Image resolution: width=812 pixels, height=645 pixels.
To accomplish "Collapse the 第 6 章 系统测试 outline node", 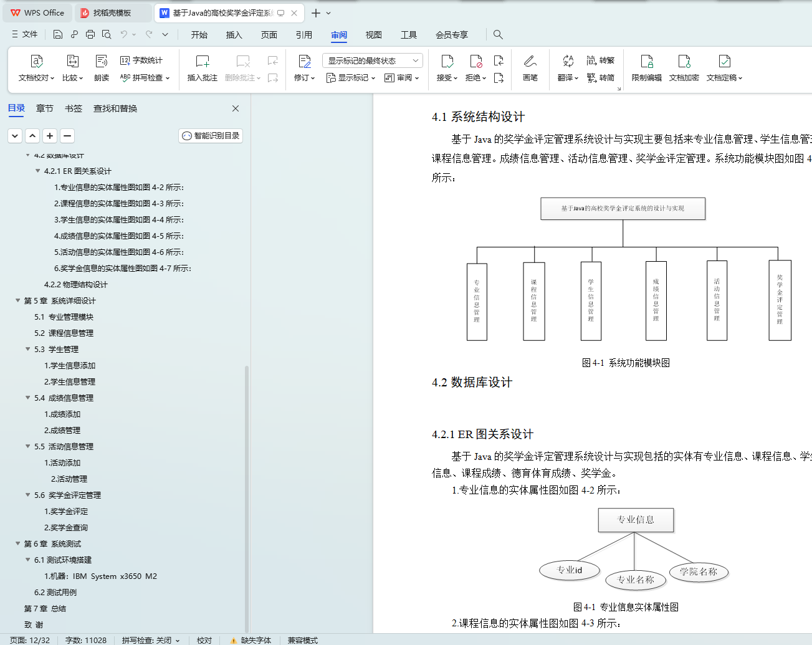I will 18,543.
